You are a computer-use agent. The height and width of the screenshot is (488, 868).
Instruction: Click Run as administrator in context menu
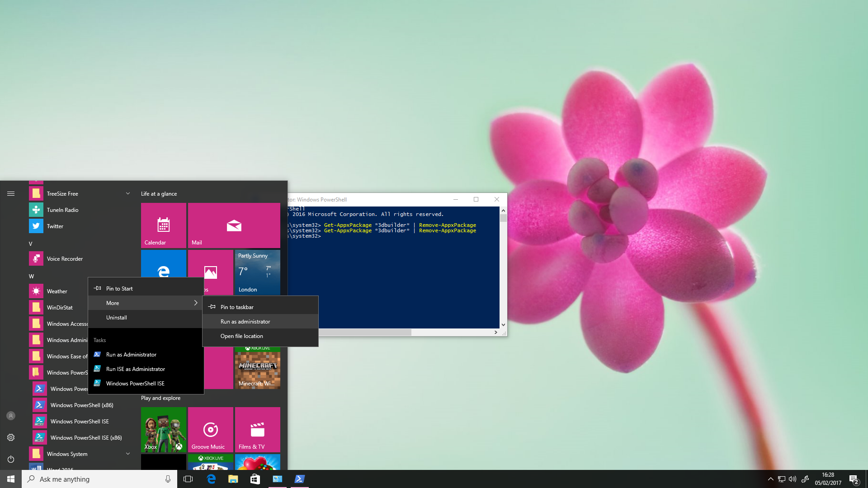(x=245, y=321)
